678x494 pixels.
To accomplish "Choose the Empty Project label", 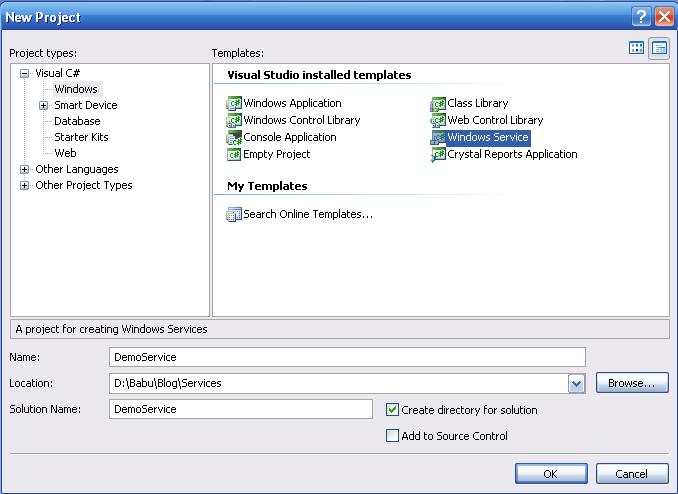I will coord(277,154).
